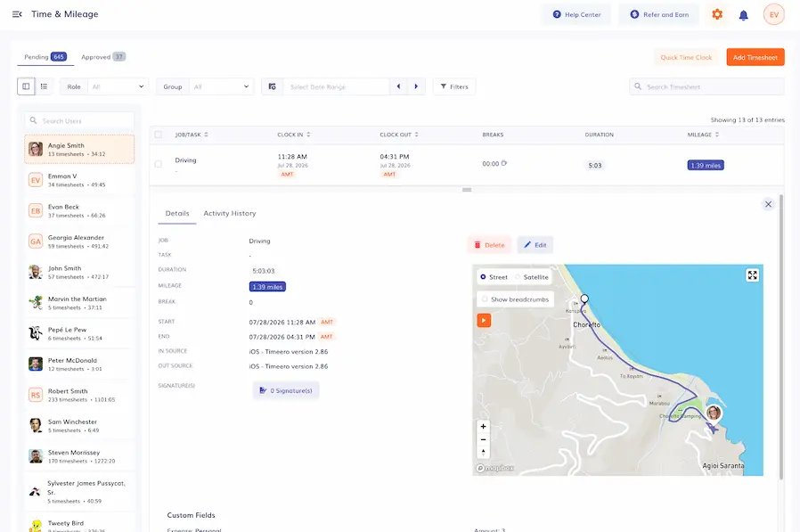
Task: Open the EV user profile avatar
Action: [773, 14]
